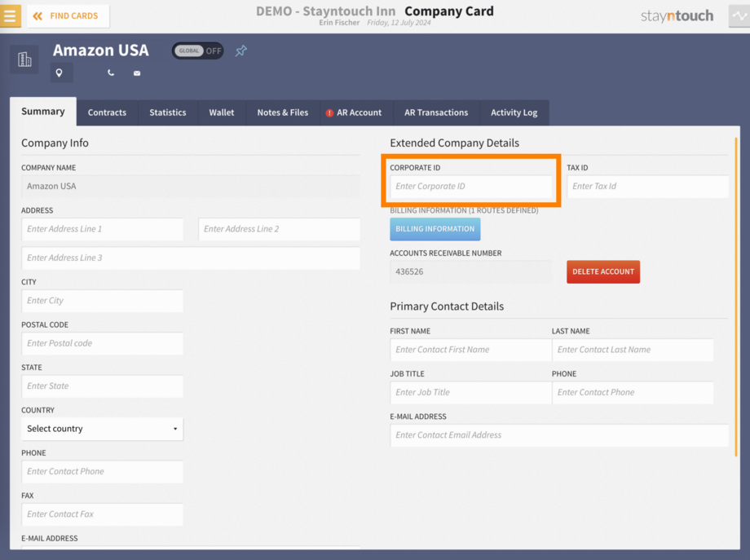Click the Delete Account button
This screenshot has width=750, height=560.
603,271
